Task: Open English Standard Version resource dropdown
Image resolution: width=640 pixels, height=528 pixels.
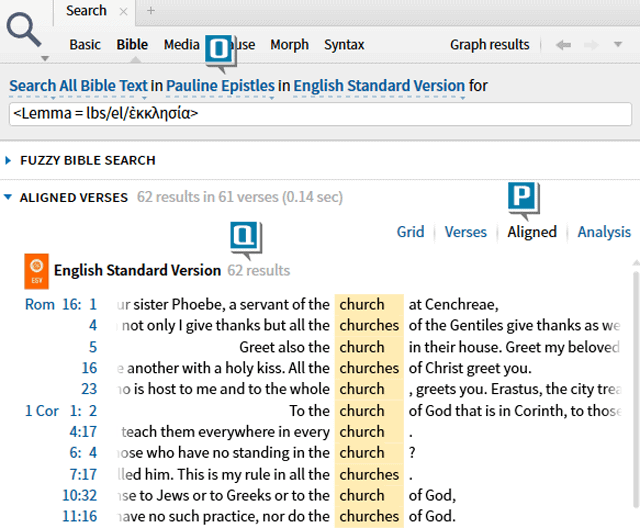Action: pos(378,86)
